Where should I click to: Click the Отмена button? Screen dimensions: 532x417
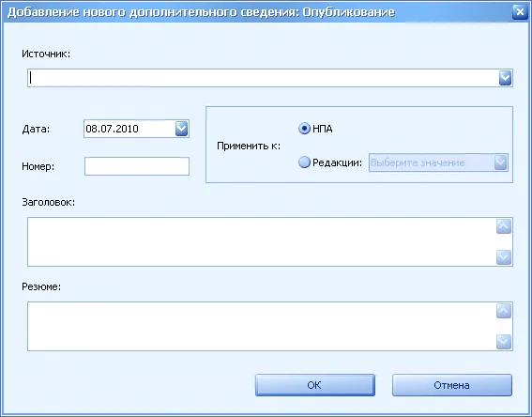point(452,385)
